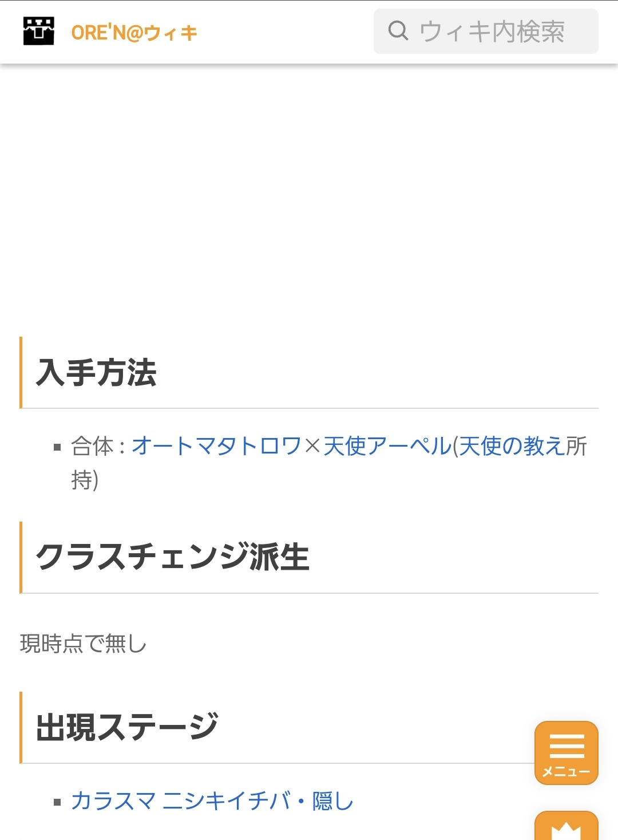Click the bullet before カラスマ ニシキイチバ
The height and width of the screenshot is (840, 618).
(x=57, y=802)
